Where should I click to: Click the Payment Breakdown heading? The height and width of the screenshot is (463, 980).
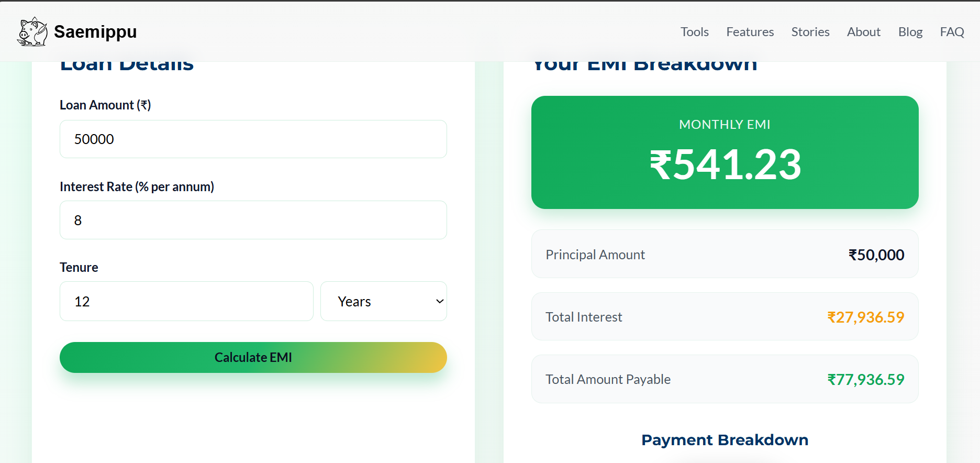(x=725, y=440)
